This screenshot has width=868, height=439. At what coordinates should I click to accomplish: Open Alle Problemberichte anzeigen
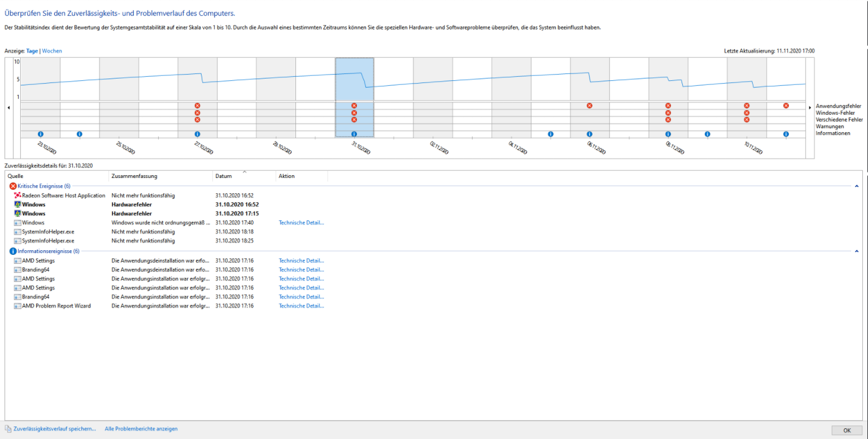tap(141, 429)
